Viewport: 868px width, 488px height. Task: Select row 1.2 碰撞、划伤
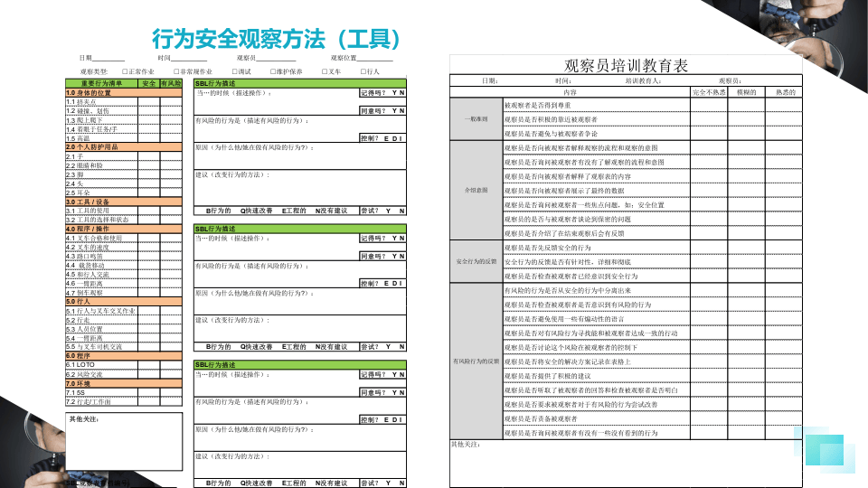pyautogui.click(x=124, y=110)
